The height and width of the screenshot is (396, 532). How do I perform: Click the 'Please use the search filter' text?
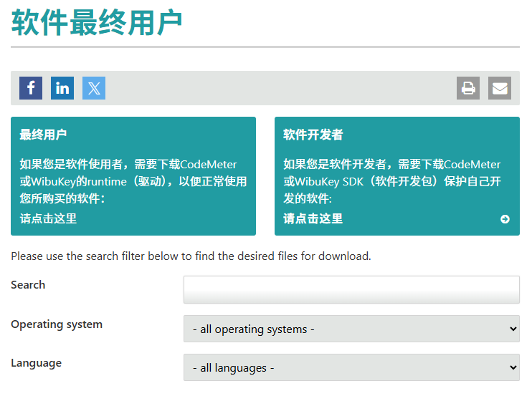coord(191,256)
